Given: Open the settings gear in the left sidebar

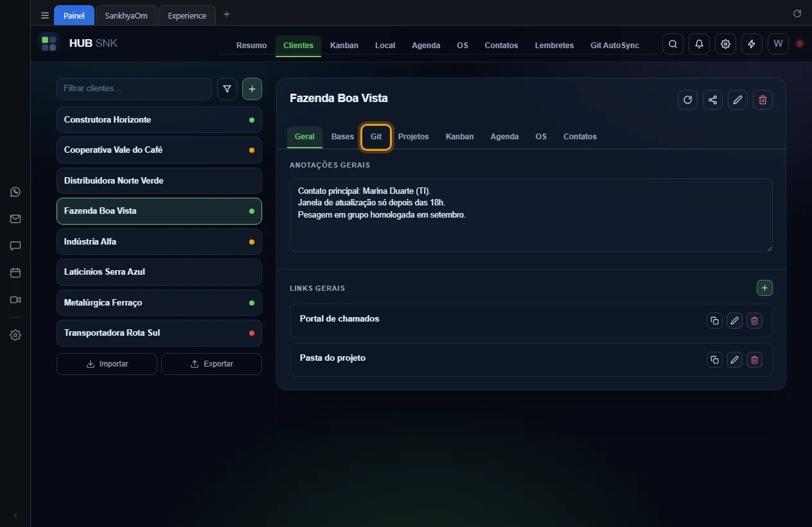Looking at the screenshot, I should (15, 335).
